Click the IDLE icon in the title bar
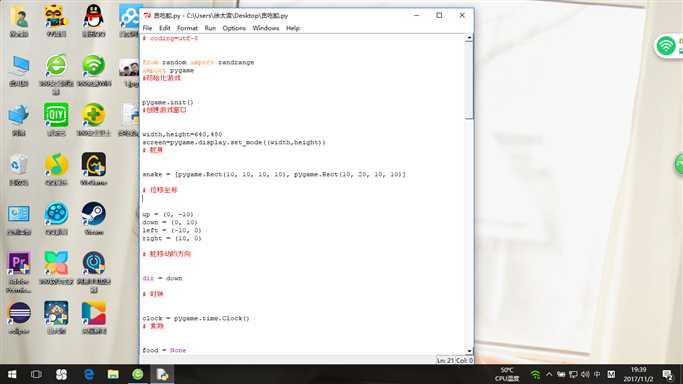 [x=147, y=15]
